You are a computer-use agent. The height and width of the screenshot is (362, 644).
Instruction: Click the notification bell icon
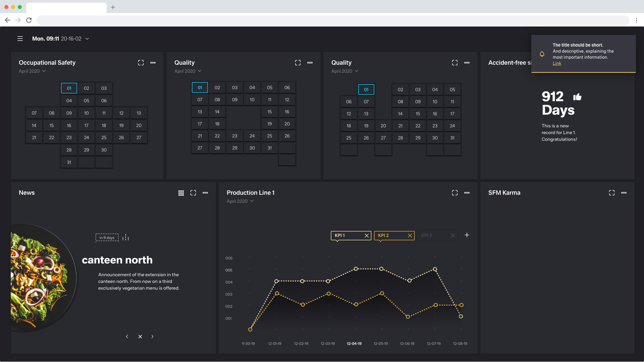click(542, 54)
